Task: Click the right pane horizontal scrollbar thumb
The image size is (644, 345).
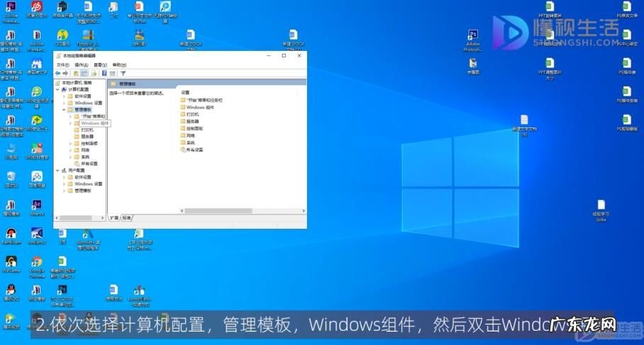Action: click(218, 211)
